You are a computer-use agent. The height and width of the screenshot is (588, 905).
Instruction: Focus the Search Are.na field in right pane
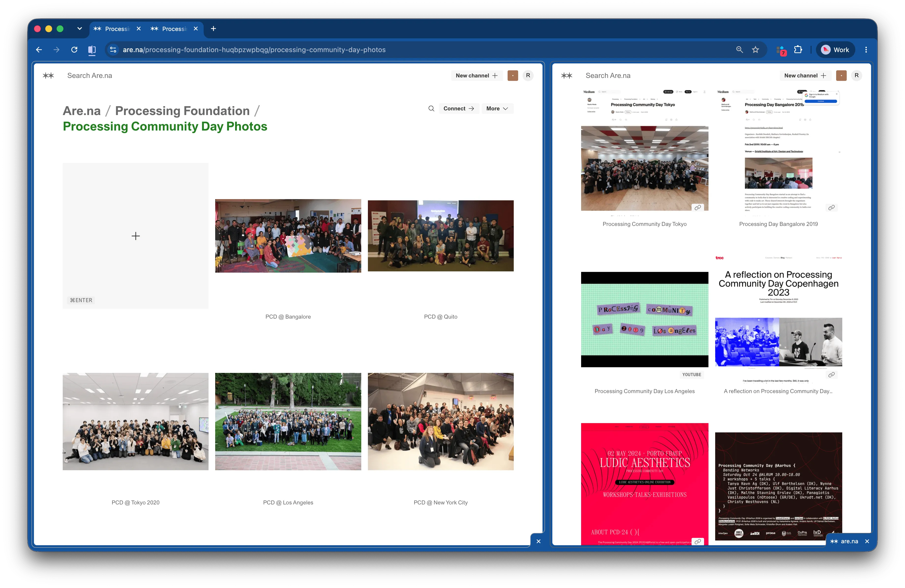(608, 76)
